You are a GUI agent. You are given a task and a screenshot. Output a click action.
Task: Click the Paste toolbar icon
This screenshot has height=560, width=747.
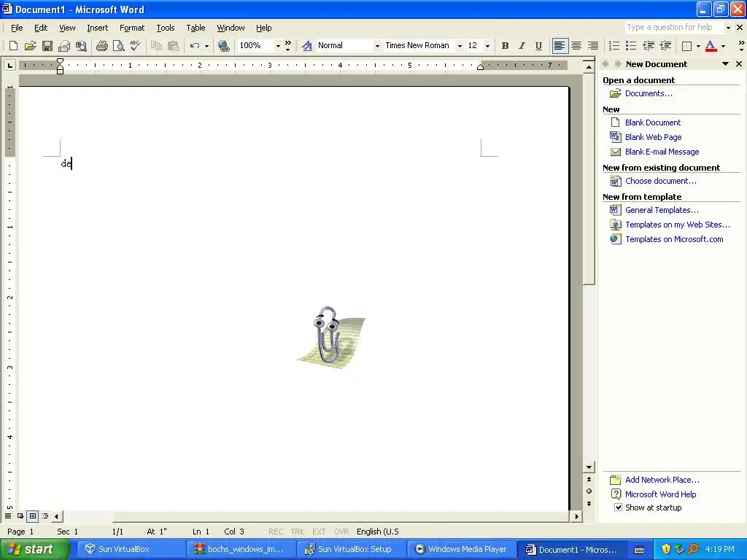[x=174, y=46]
